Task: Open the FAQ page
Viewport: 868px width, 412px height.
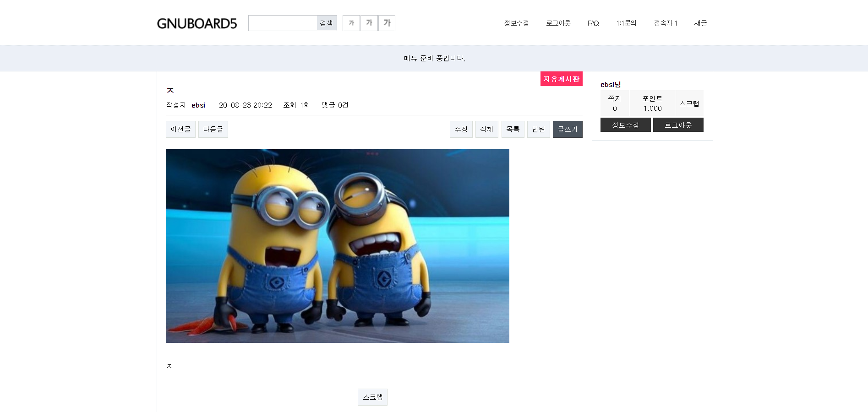Action: [593, 23]
